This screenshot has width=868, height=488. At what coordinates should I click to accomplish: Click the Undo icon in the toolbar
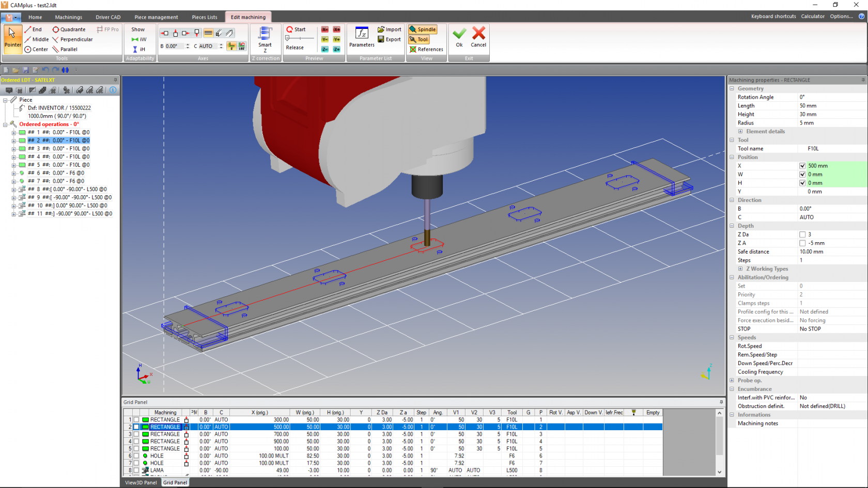44,70
